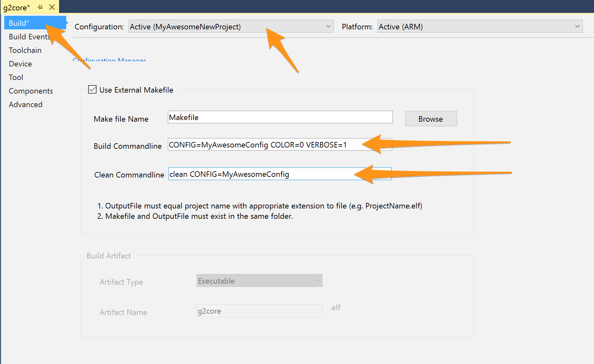The height and width of the screenshot is (364, 594).
Task: Click the .elf extension label
Action: [x=335, y=308]
